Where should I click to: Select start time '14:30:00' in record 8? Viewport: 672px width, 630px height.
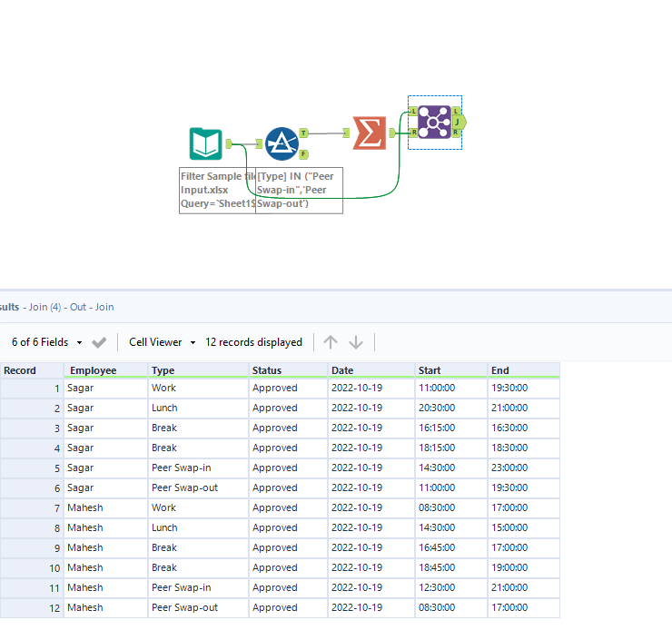[451, 527]
